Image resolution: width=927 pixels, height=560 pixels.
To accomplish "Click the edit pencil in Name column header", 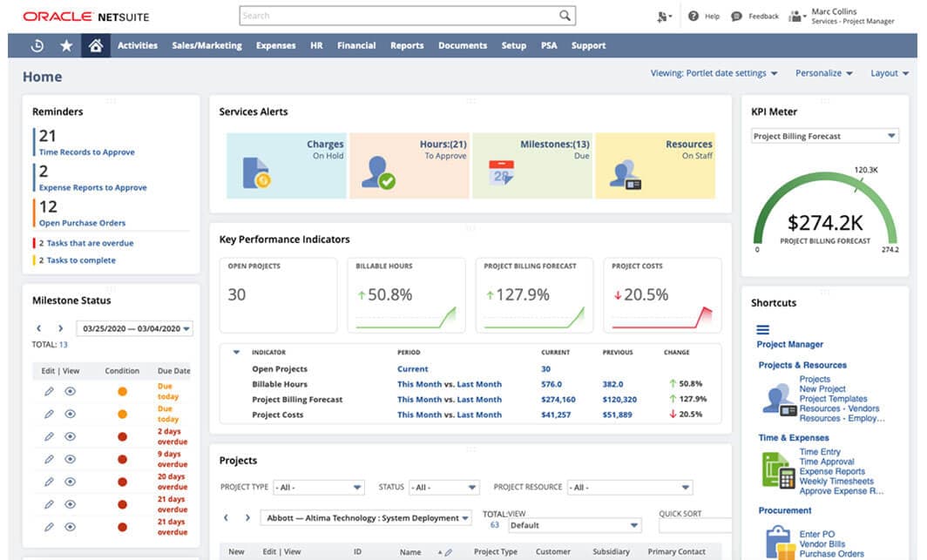I will tap(448, 552).
